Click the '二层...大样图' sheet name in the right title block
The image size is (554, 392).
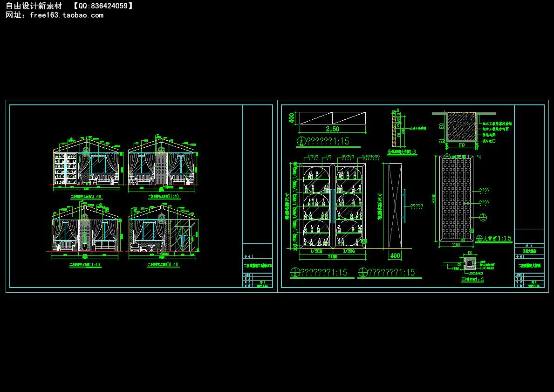click(x=529, y=266)
